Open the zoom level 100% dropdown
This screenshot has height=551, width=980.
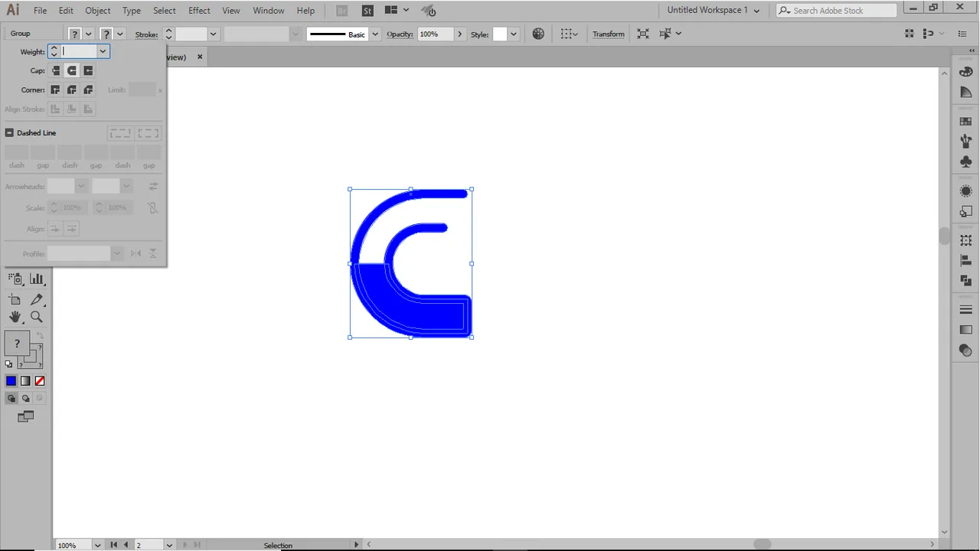pos(97,545)
